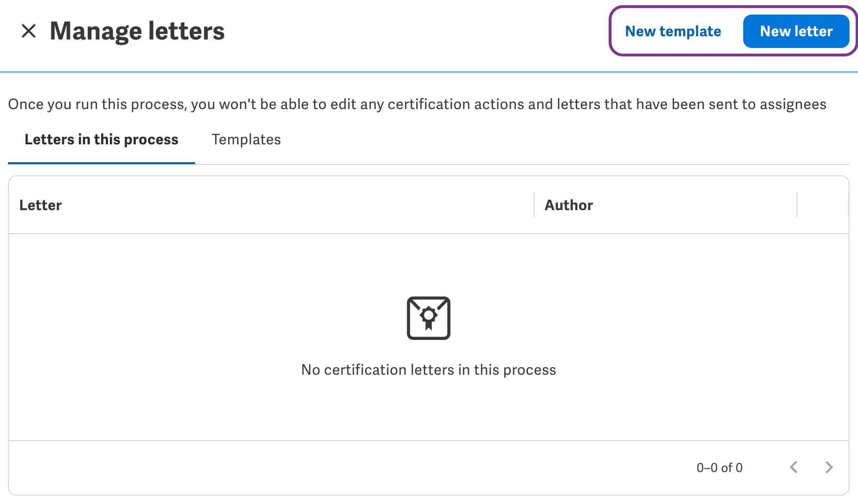Image resolution: width=858 pixels, height=504 pixels.
Task: Click the notice about editing certification actions
Action: coord(417,104)
